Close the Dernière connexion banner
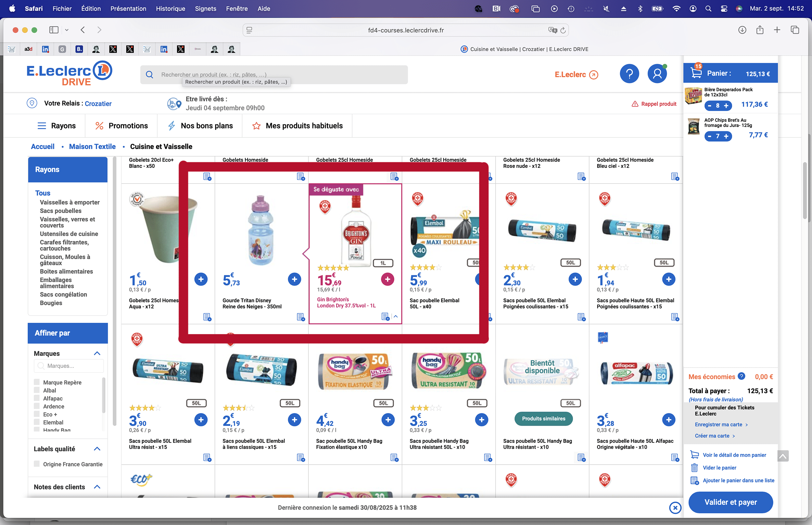The width and height of the screenshot is (812, 525). point(675,507)
